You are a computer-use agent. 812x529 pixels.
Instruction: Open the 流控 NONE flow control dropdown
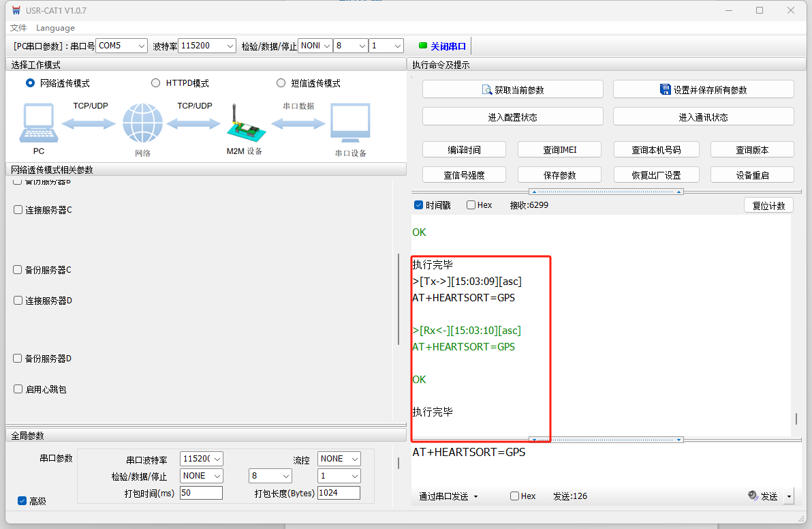(339, 459)
